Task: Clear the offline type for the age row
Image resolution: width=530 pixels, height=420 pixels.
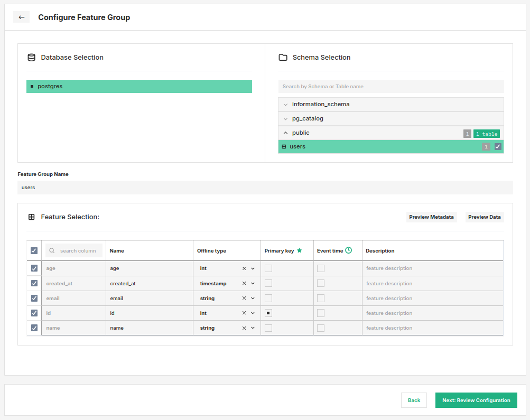Action: pyautogui.click(x=244, y=268)
